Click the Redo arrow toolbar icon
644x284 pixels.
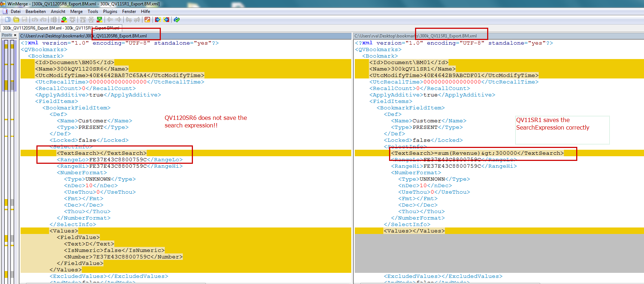click(x=43, y=19)
